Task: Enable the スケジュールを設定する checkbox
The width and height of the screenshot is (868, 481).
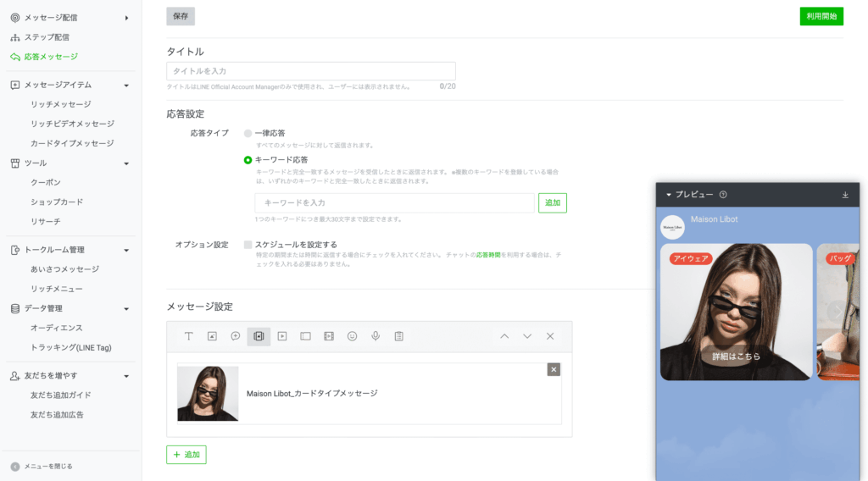Action: coord(248,245)
